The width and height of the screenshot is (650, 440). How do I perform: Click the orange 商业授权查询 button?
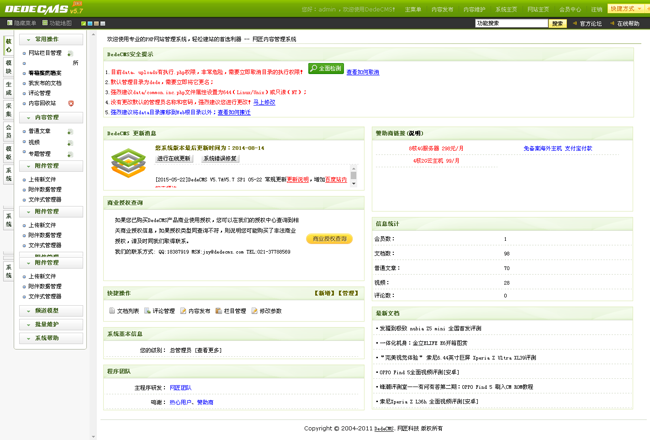[330, 239]
